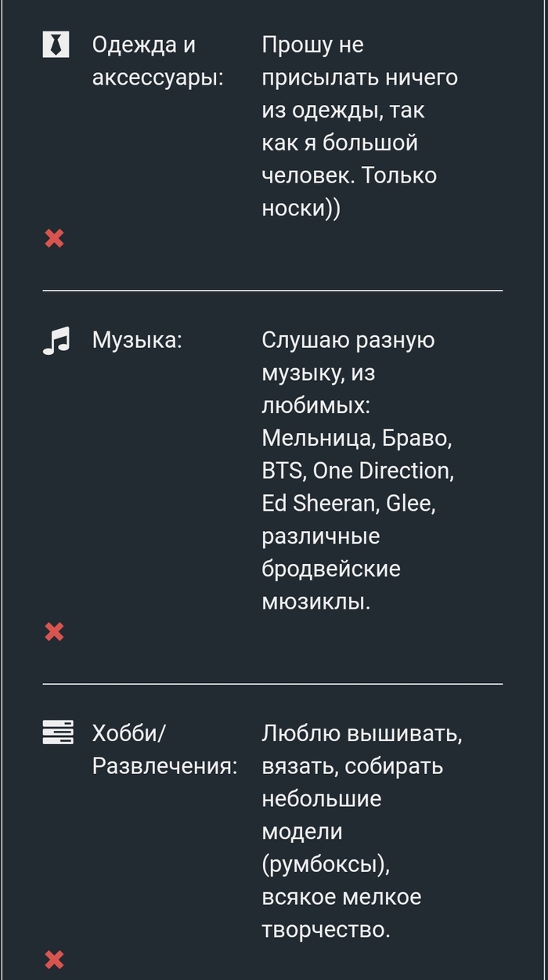Click red X under Музыка section
The height and width of the screenshot is (980, 548).
tap(54, 631)
